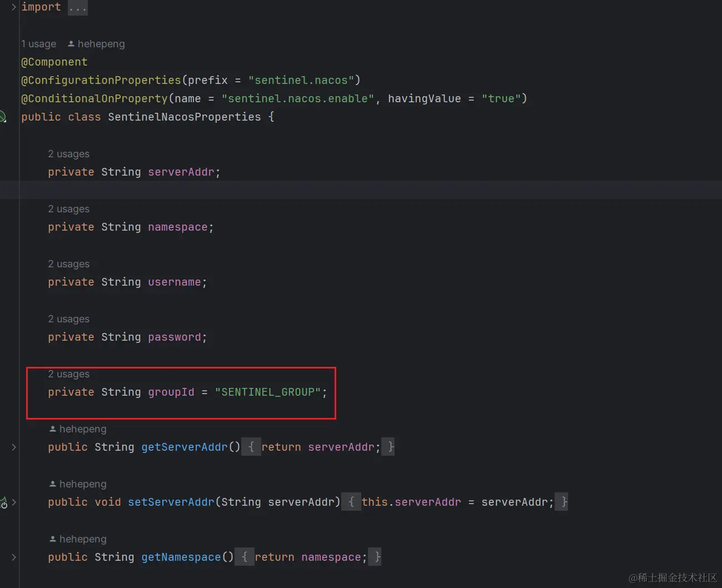Viewport: 722px width, 588px height.
Task: Click the @ConfigurationProperties annotation
Action: [x=101, y=80]
